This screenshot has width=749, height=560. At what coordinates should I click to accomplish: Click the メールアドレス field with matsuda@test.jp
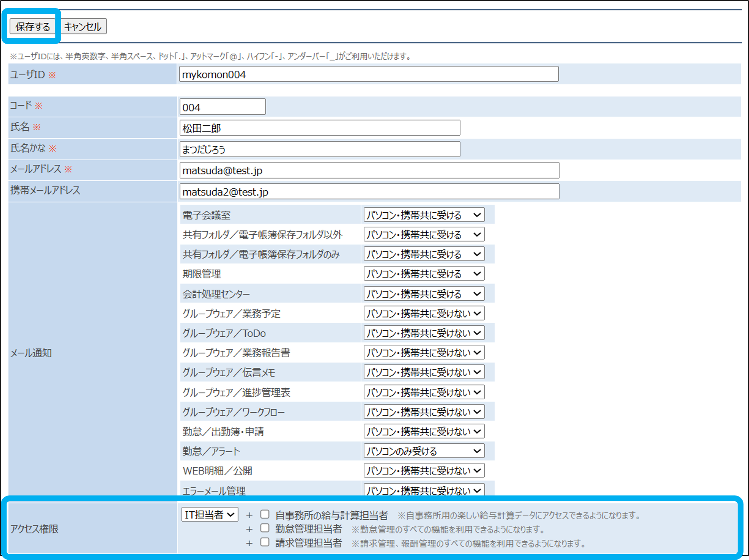[369, 171]
